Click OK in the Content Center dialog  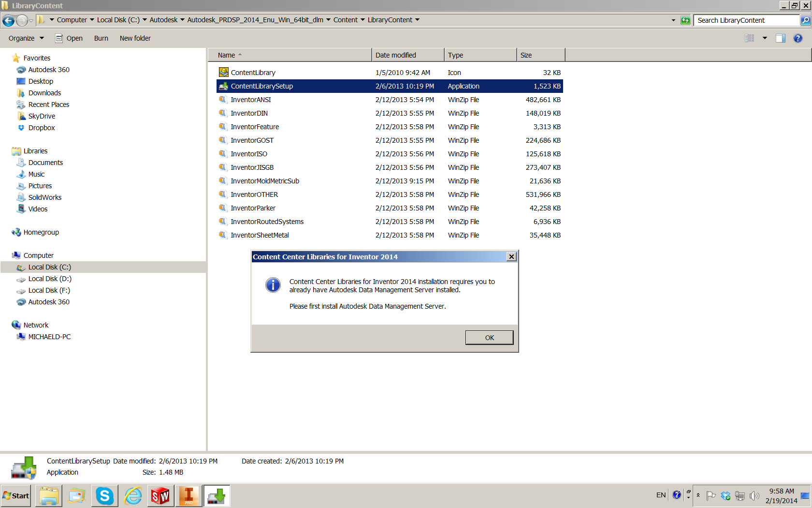tap(489, 338)
